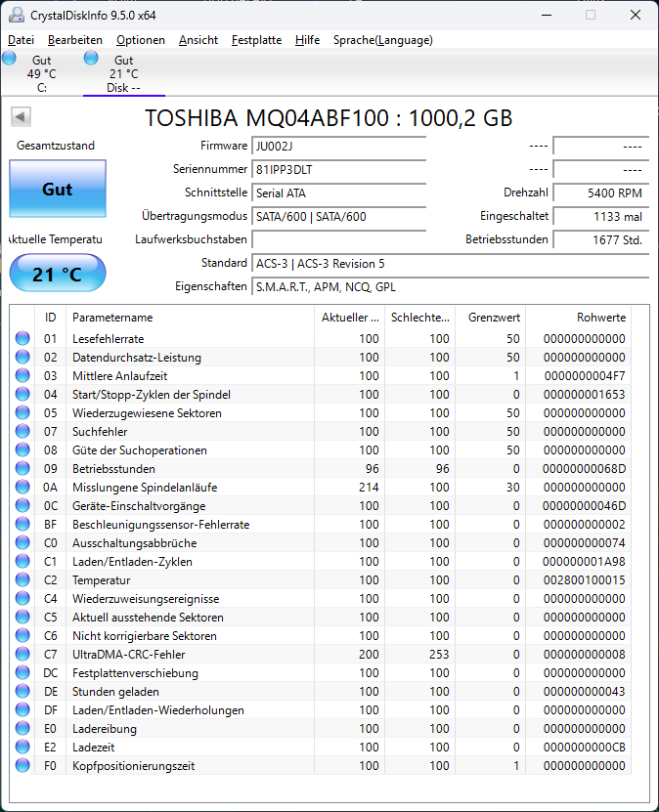Click the blue Gut health status button
This screenshot has width=659, height=812.
[57, 190]
